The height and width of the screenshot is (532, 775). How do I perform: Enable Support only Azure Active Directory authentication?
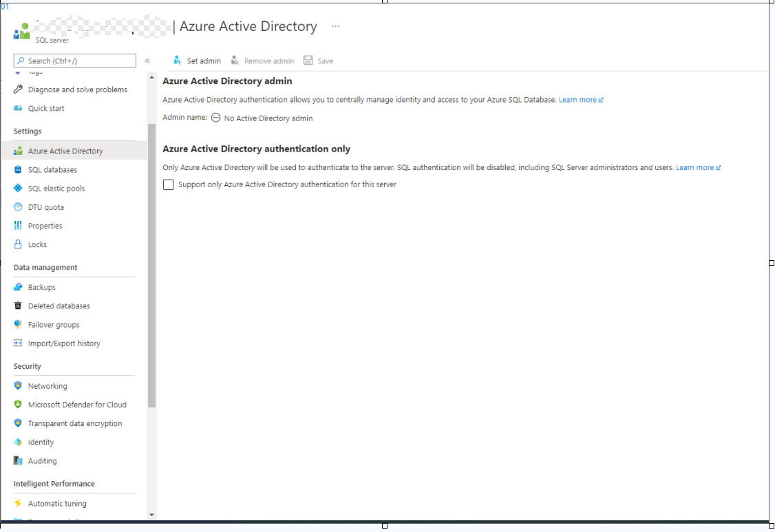tap(168, 184)
